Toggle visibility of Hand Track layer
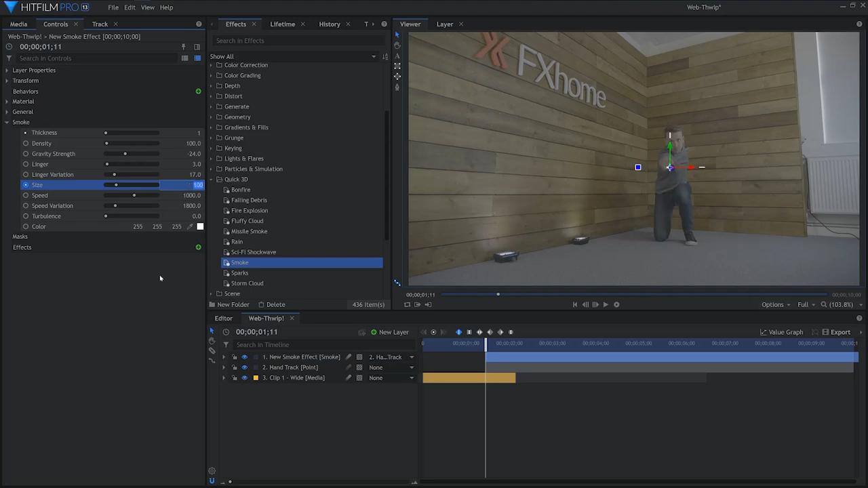 tap(245, 367)
